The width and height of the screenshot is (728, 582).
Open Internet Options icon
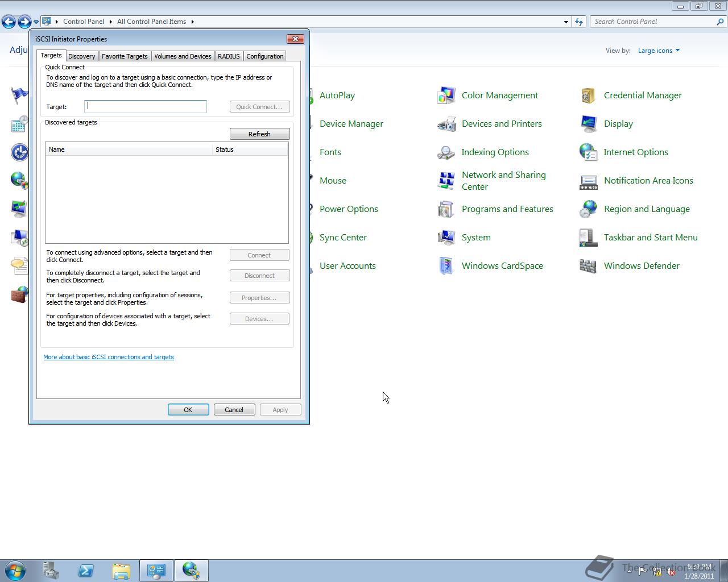[x=589, y=152]
